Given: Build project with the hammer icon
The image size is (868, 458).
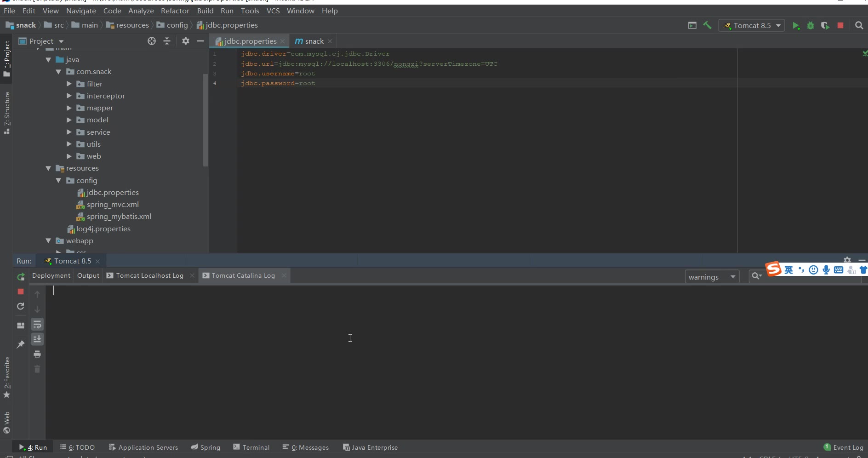Looking at the screenshot, I should coord(707,26).
